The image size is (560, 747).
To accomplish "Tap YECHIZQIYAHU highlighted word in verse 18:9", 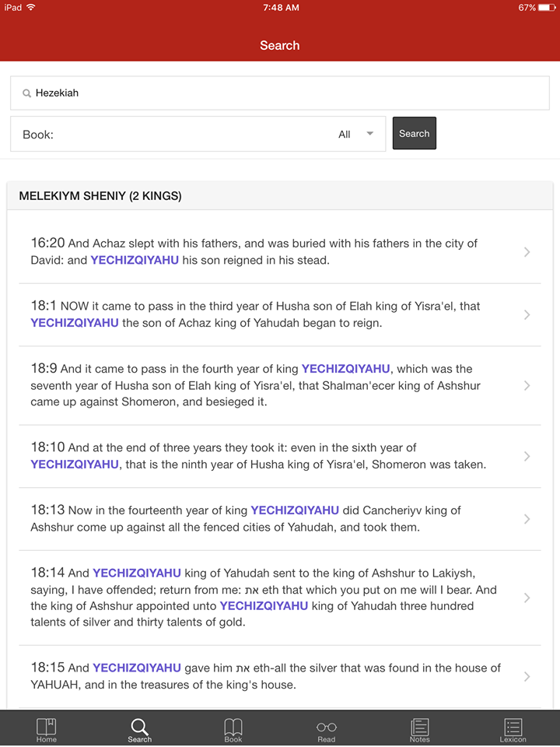I will [x=345, y=369].
